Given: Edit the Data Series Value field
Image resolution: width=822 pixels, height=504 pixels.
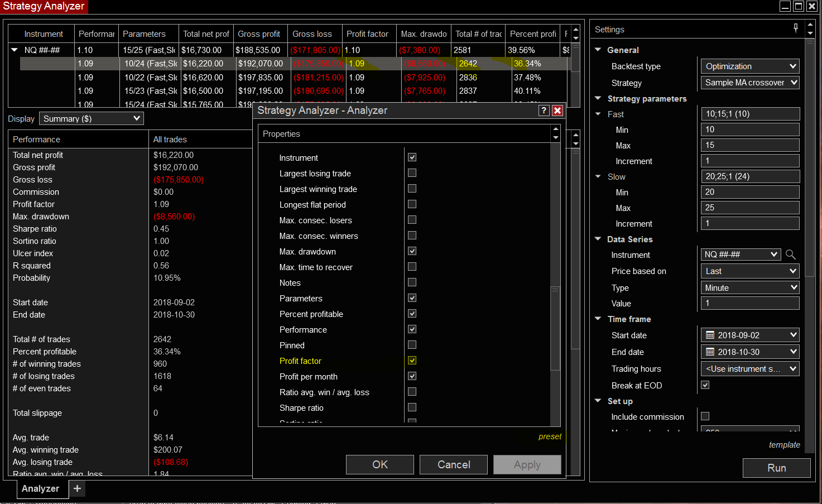Looking at the screenshot, I should (750, 303).
